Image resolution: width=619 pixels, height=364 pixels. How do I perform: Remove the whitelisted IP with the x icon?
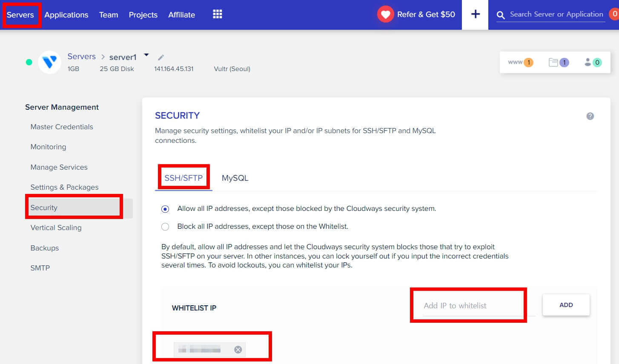[238, 350]
